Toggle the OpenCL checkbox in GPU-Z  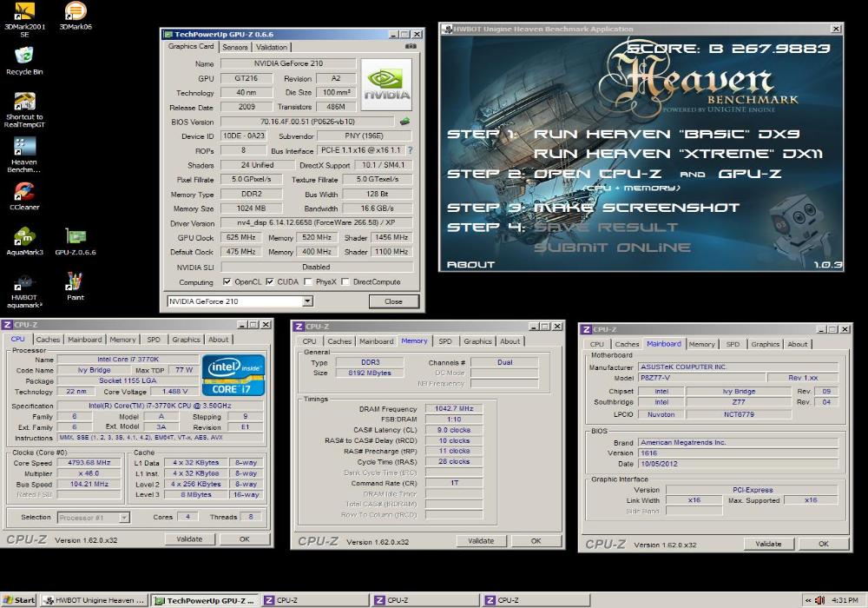click(227, 281)
